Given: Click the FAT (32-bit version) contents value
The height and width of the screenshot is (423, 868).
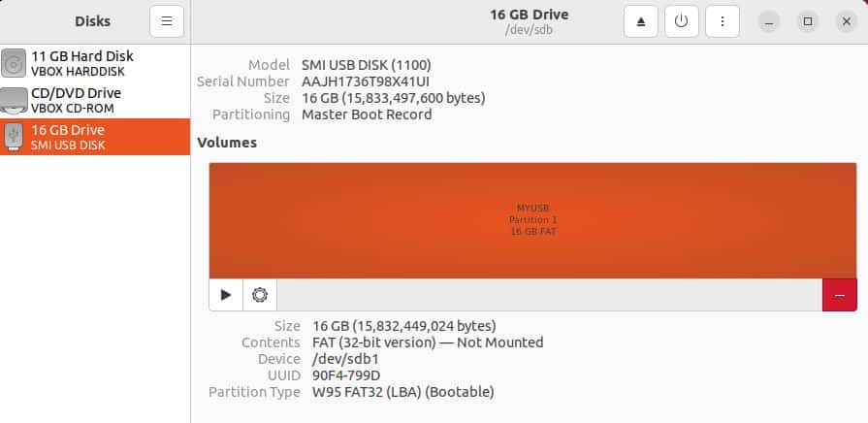Looking at the screenshot, I should 428,342.
